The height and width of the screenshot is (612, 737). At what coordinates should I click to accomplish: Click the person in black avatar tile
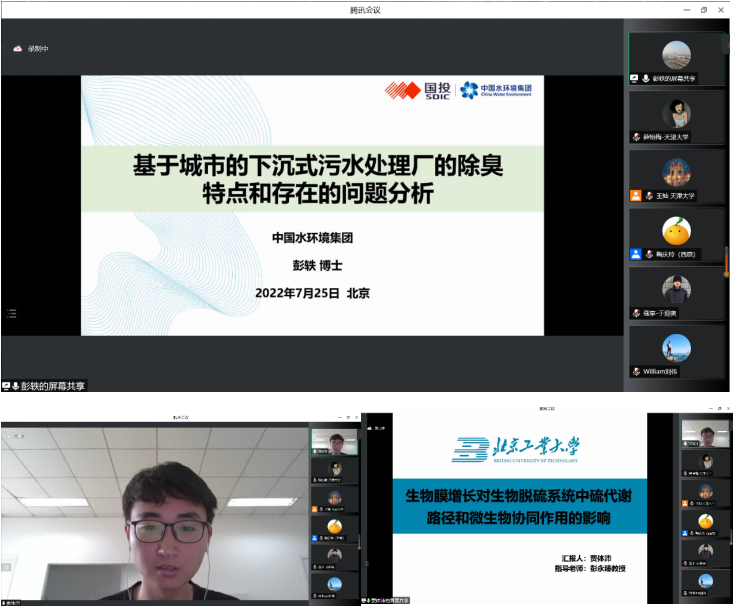(677, 293)
